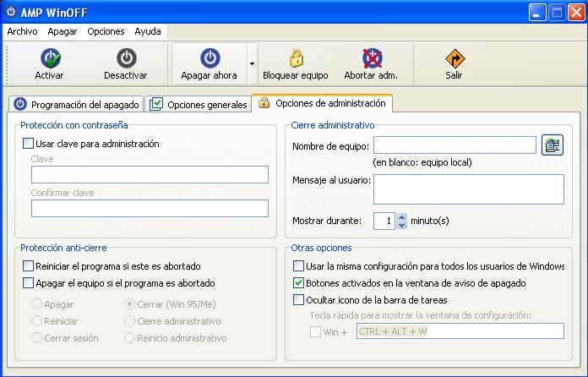The height and width of the screenshot is (377, 588).
Task: Click the Activar toolbar icon
Action: coord(50,58)
